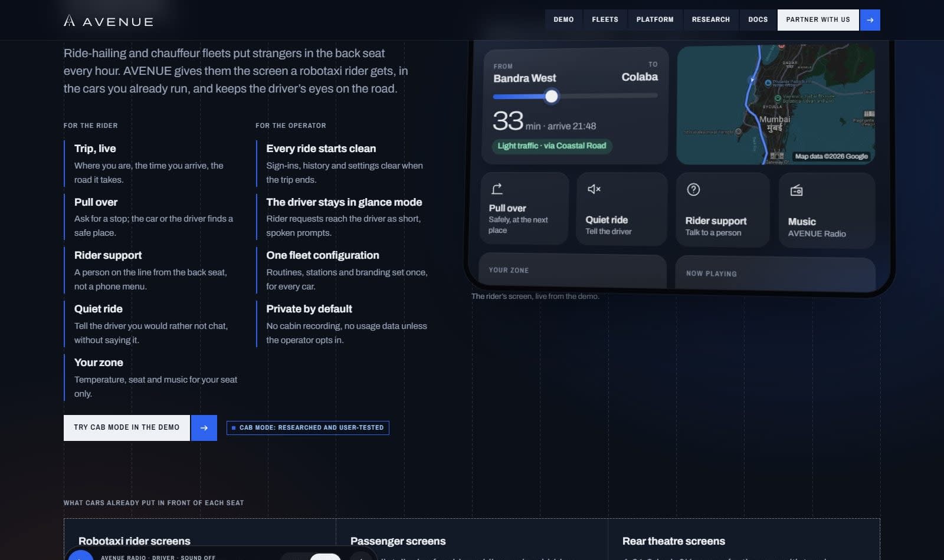This screenshot has height=560, width=944.
Task: Click Try Cab Mode In The Demo
Action: (127, 427)
